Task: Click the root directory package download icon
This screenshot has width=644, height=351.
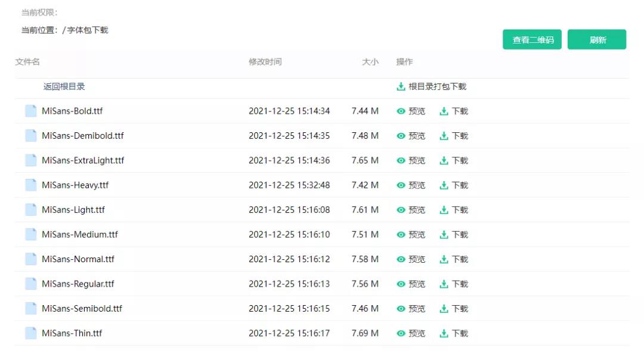Action: (x=401, y=86)
